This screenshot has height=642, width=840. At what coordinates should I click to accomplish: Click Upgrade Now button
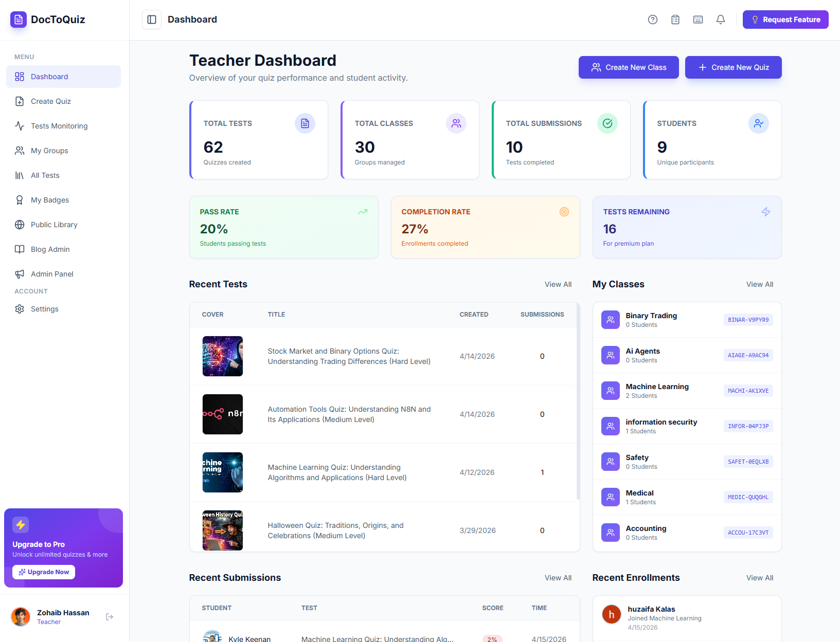click(44, 572)
